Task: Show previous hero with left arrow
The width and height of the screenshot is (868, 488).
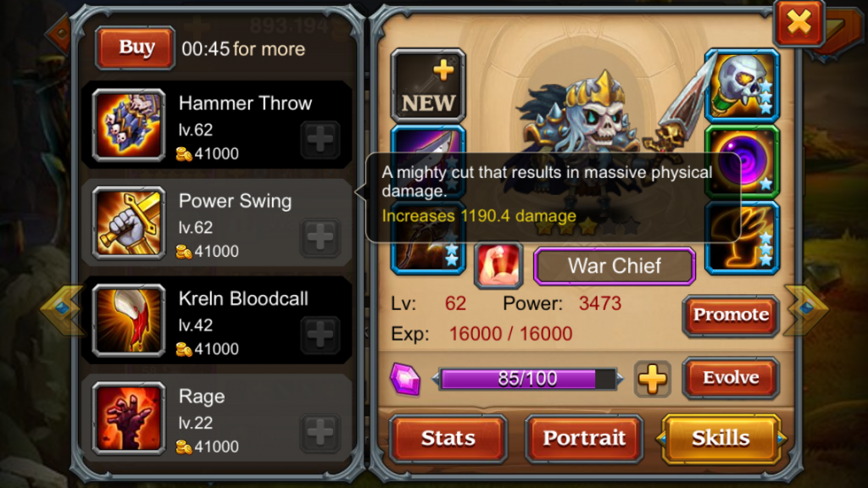Action: click(x=61, y=308)
